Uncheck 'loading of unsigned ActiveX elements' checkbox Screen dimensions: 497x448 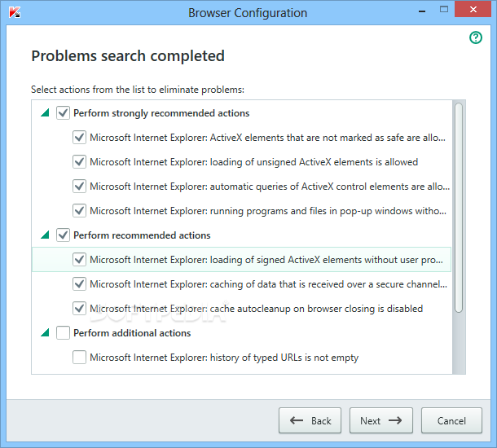pyautogui.click(x=79, y=162)
